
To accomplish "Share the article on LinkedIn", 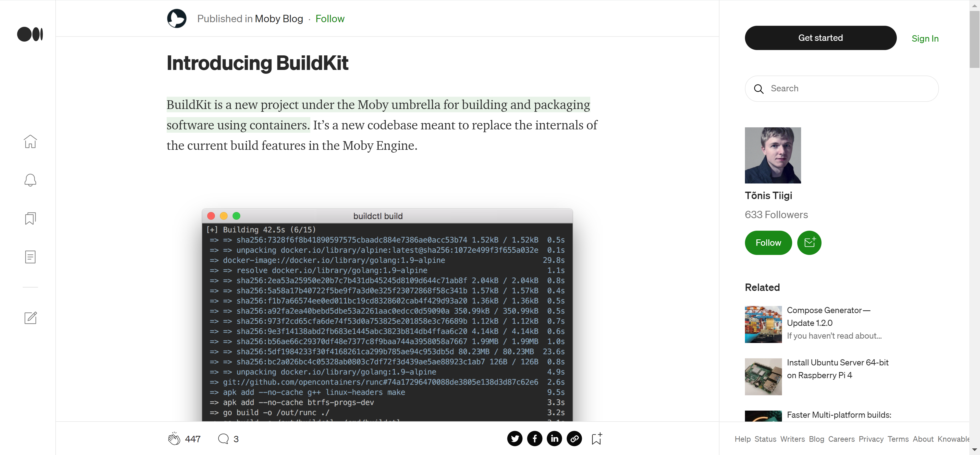I will tap(554, 439).
